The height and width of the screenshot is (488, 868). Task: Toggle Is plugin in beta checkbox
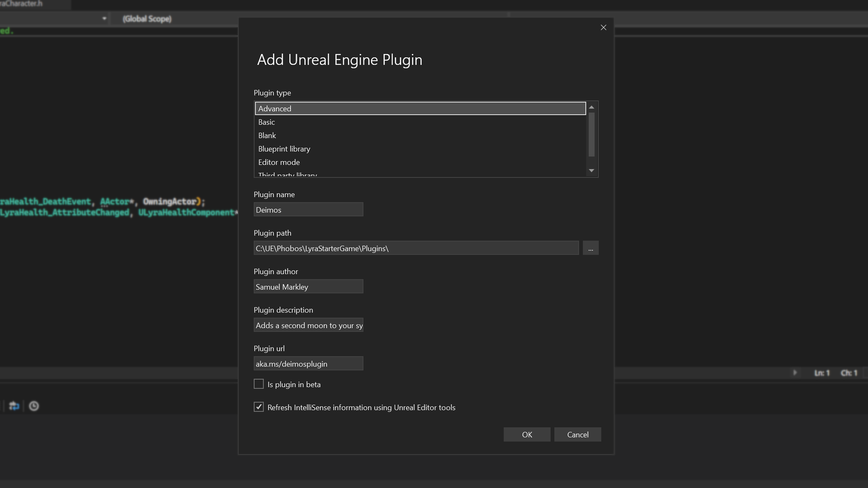click(x=259, y=384)
